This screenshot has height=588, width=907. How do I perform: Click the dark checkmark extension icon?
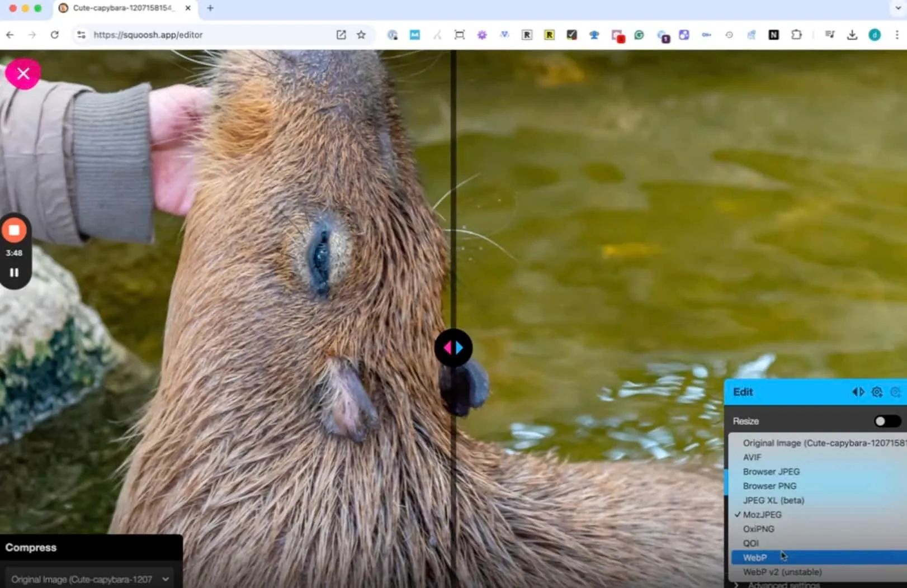tap(571, 35)
